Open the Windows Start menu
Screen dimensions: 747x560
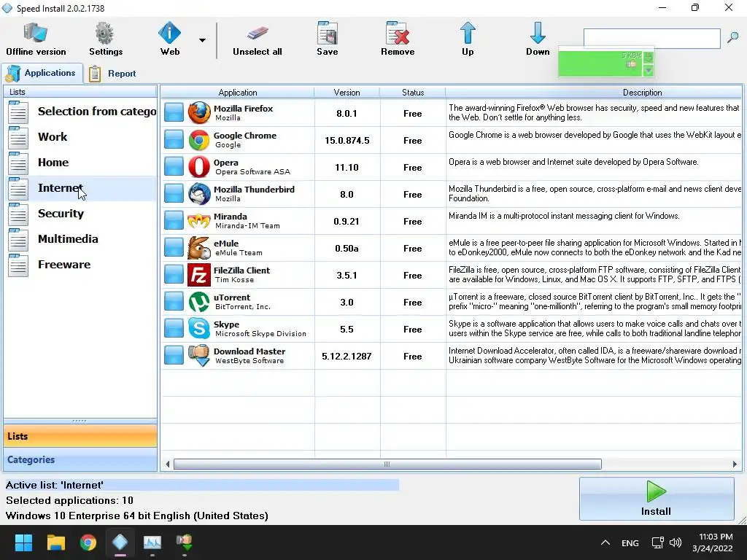pos(23,542)
